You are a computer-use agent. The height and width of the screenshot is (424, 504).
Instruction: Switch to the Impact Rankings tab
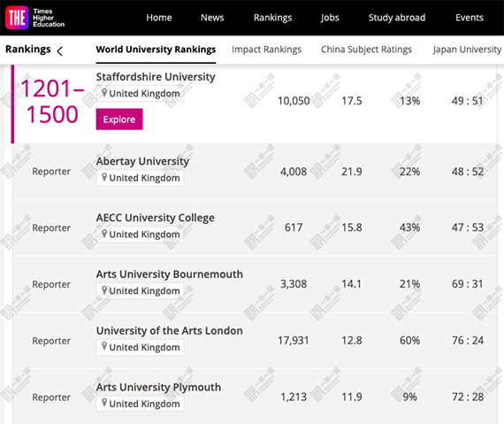click(266, 50)
